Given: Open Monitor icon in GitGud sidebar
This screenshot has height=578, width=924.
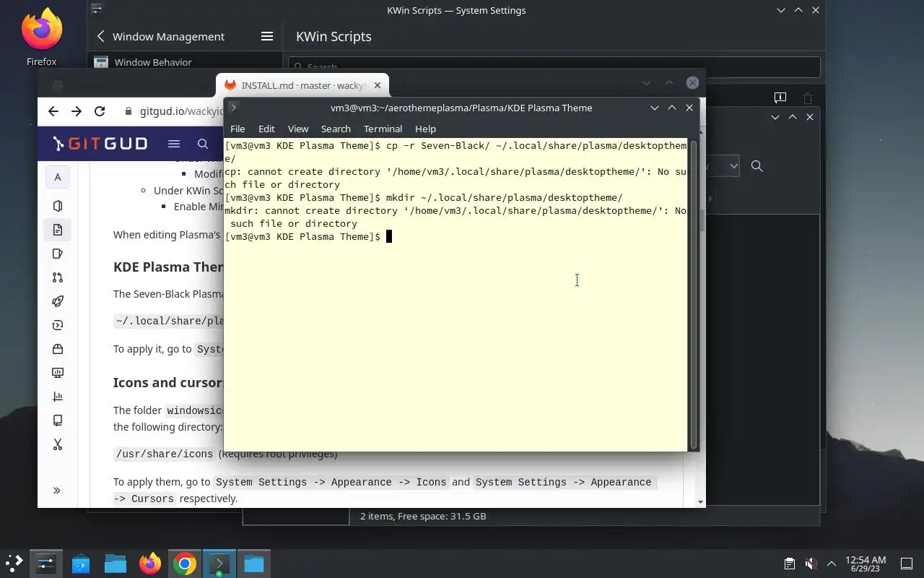Looking at the screenshot, I should point(58,373).
